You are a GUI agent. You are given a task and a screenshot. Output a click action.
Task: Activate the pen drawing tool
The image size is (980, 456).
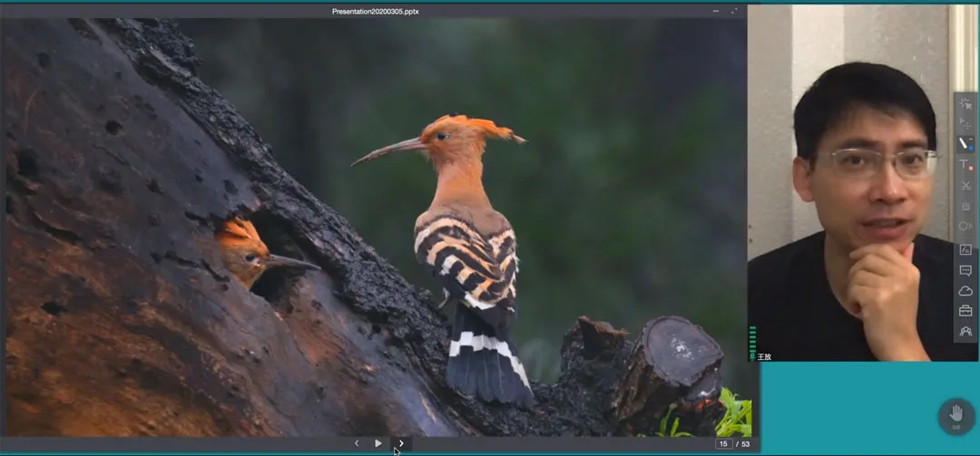(965, 144)
